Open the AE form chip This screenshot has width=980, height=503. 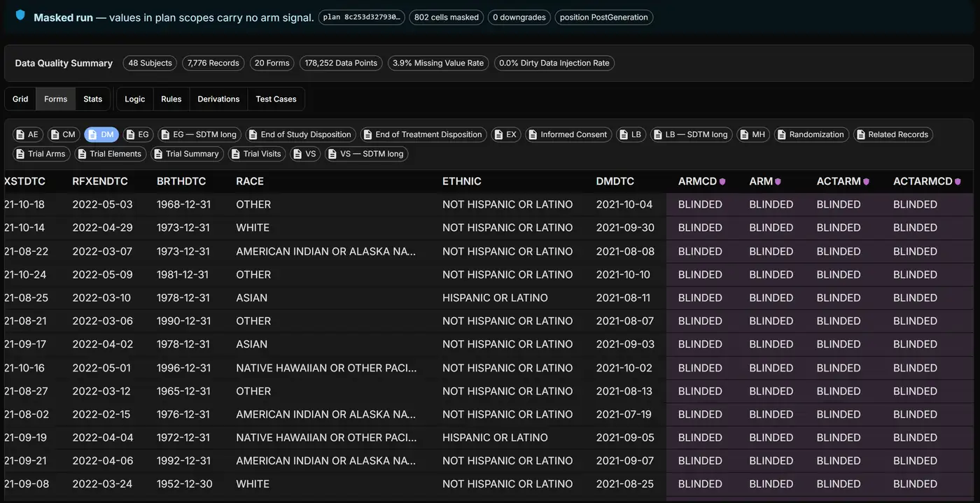tap(28, 134)
